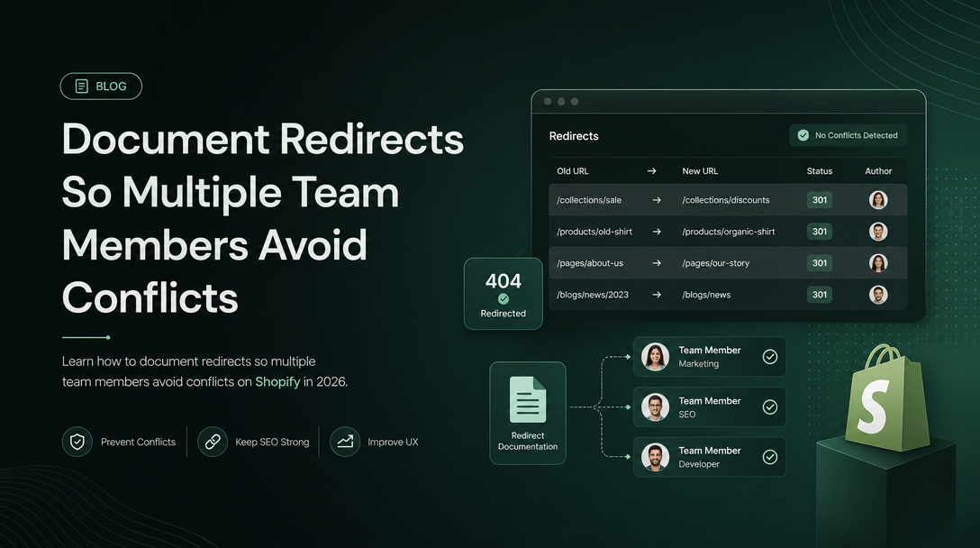This screenshot has width=980, height=548.
Task: Toggle the Marketing team member checkmark
Action: [x=770, y=357]
